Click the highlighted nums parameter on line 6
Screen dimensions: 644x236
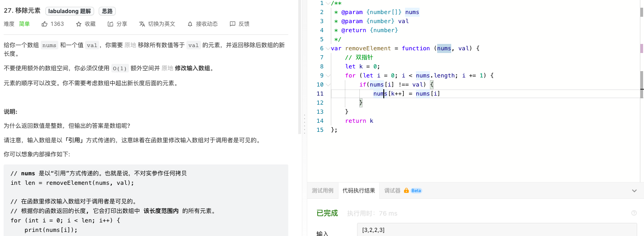coord(444,48)
